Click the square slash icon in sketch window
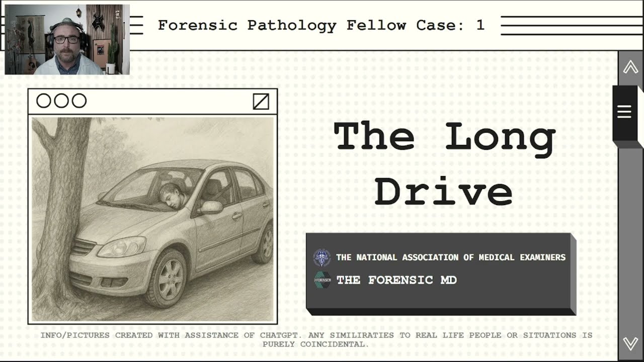 pyautogui.click(x=261, y=102)
